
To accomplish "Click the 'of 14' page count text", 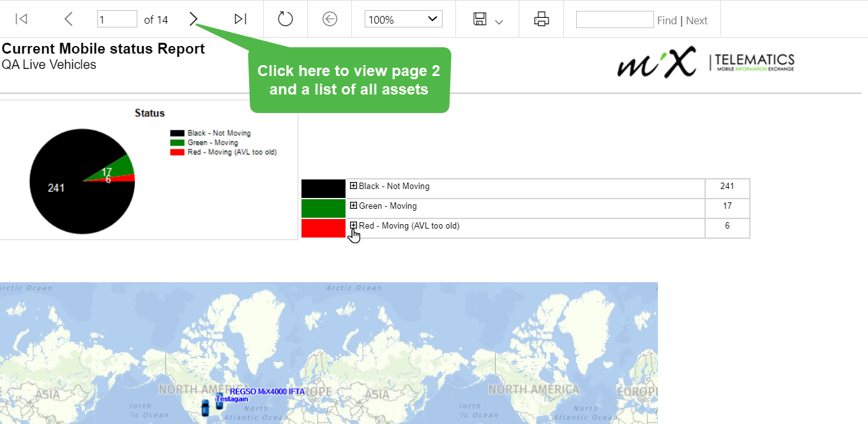I will click(x=156, y=20).
